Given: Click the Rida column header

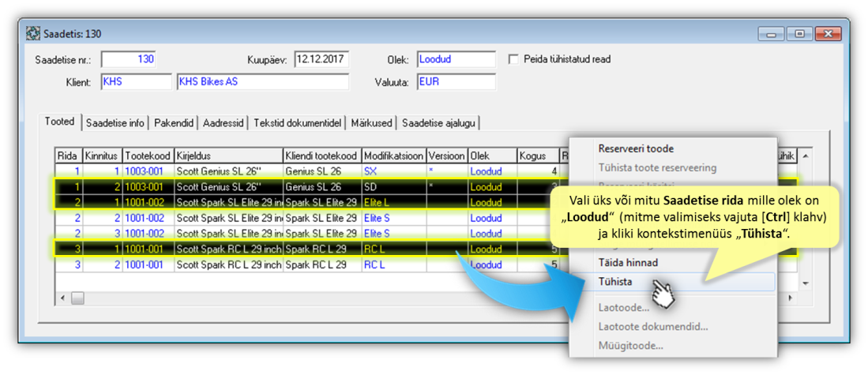Looking at the screenshot, I should pyautogui.click(x=69, y=156).
